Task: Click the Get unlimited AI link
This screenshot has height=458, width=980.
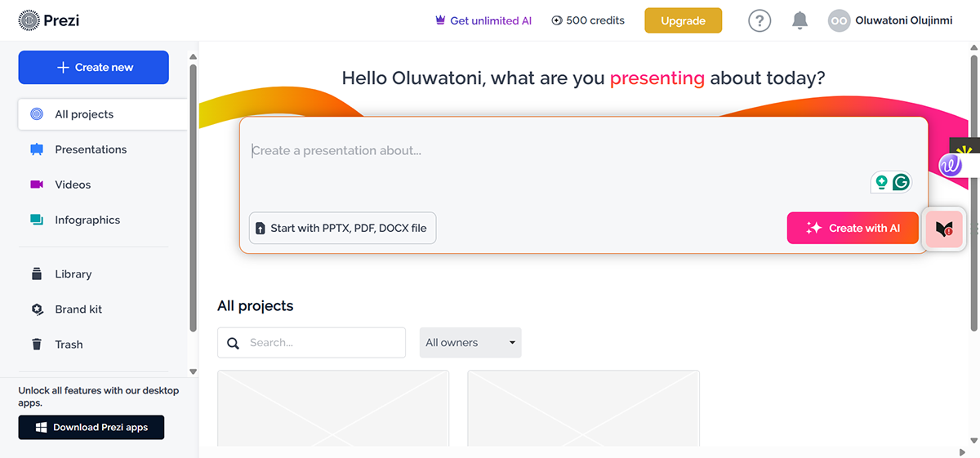Action: point(483,21)
